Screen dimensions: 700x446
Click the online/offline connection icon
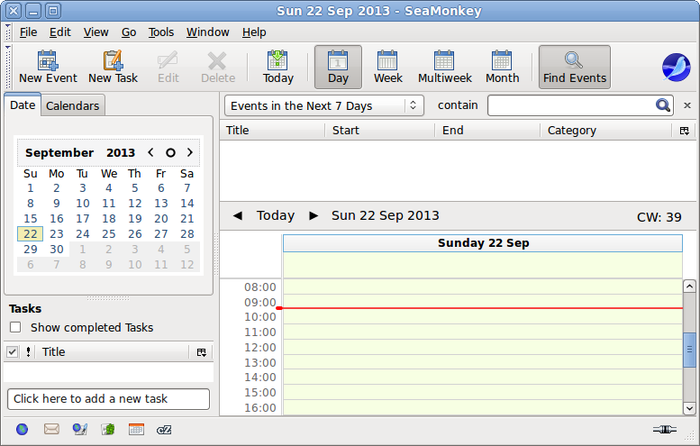pos(664,429)
